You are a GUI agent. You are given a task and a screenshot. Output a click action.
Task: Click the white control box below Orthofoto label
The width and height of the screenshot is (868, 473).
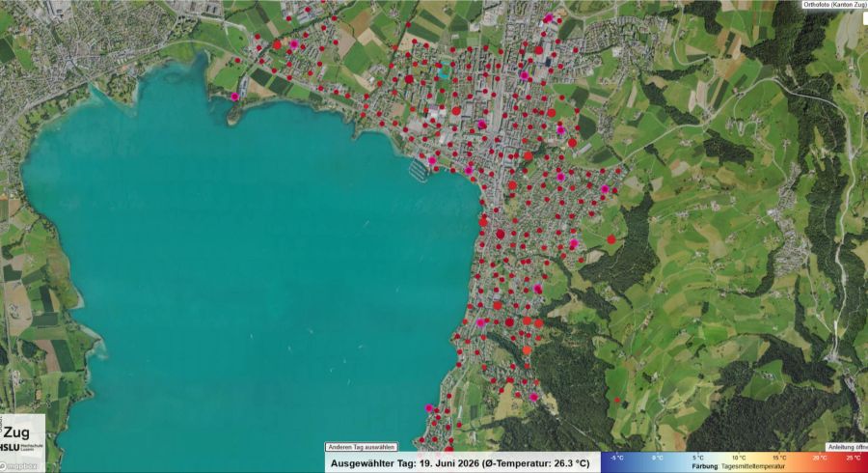pos(865,18)
